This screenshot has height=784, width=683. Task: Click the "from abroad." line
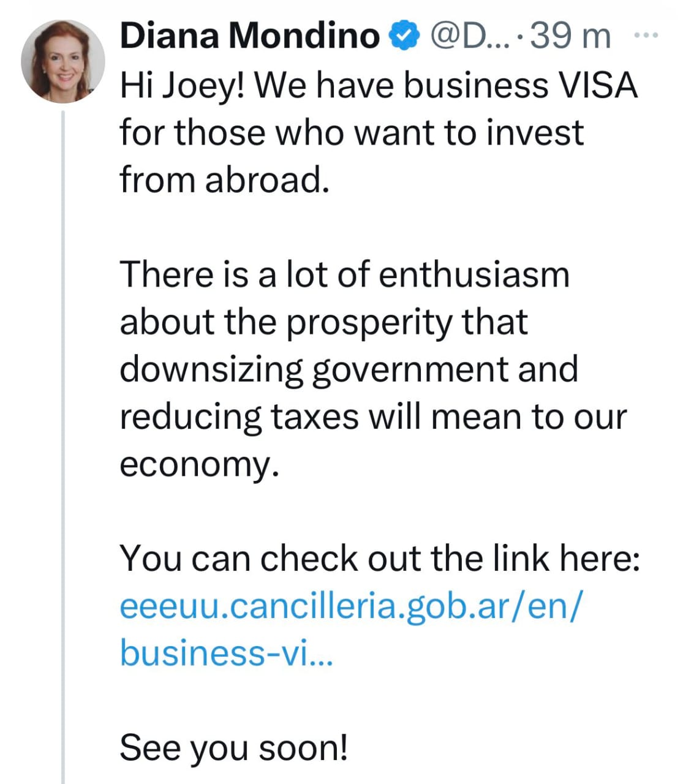[x=224, y=179]
